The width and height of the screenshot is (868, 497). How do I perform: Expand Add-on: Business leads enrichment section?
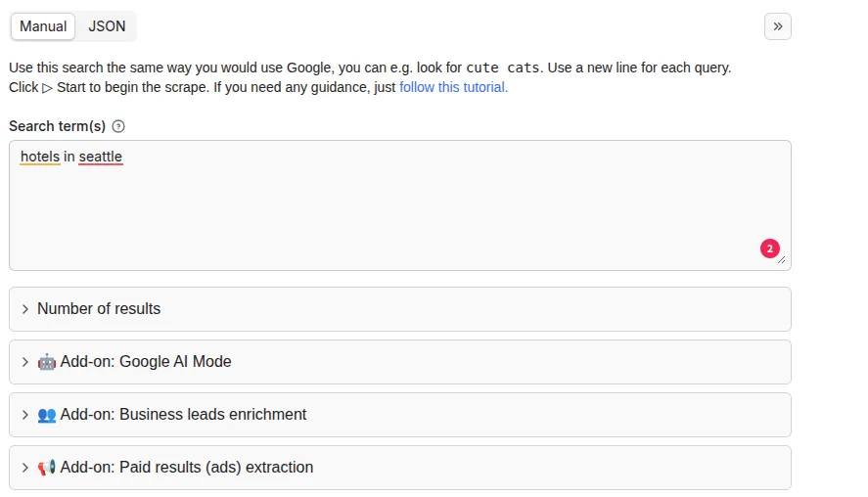tap(399, 415)
